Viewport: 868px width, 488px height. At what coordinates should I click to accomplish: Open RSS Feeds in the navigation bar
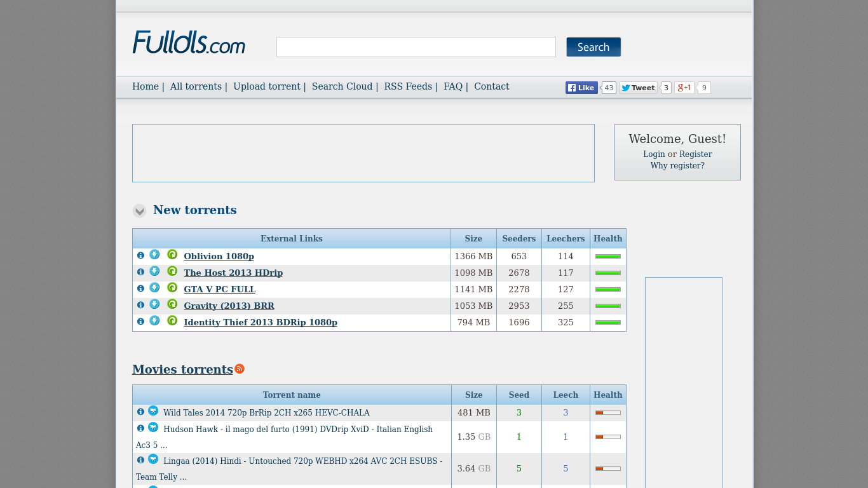click(x=408, y=86)
